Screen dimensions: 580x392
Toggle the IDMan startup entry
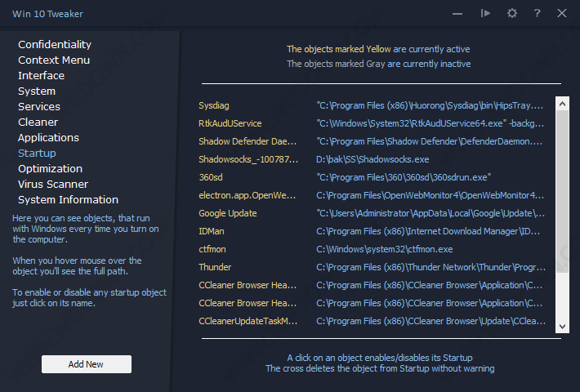click(x=212, y=231)
